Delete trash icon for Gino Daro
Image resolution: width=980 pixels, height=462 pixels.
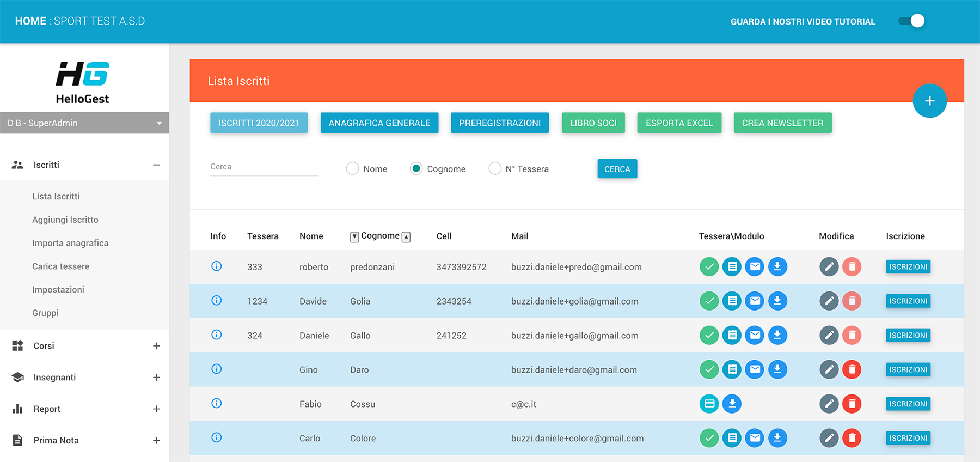[852, 369]
